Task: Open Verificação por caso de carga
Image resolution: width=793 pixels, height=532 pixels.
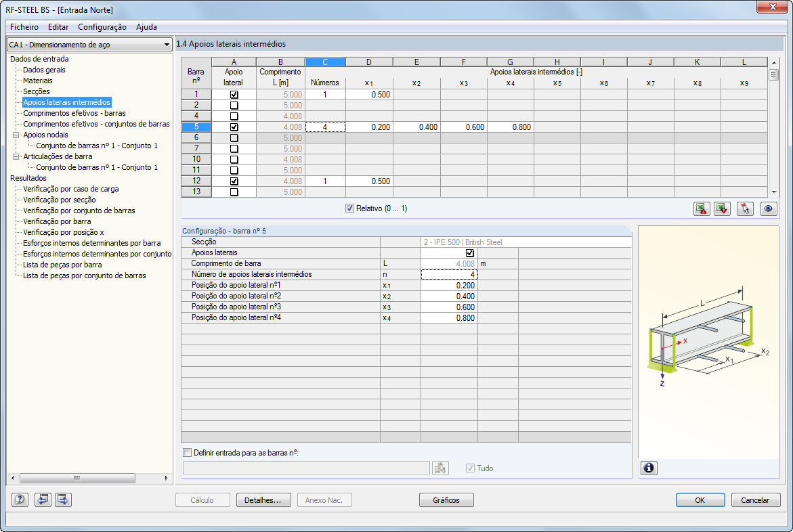Action: pyautogui.click(x=71, y=189)
